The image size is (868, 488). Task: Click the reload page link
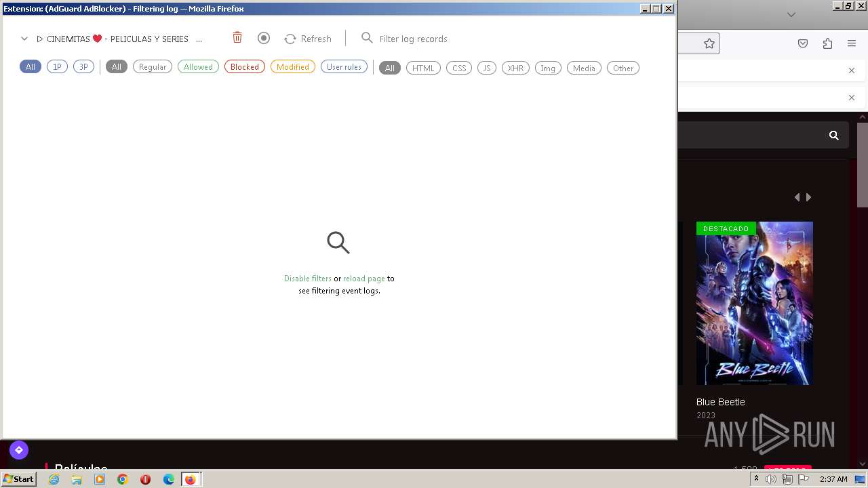tap(364, 279)
